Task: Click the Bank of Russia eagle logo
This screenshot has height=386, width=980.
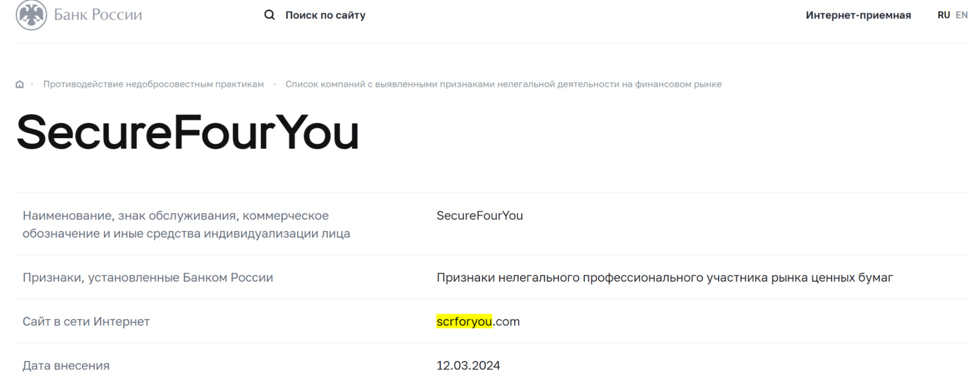Action: 31,15
